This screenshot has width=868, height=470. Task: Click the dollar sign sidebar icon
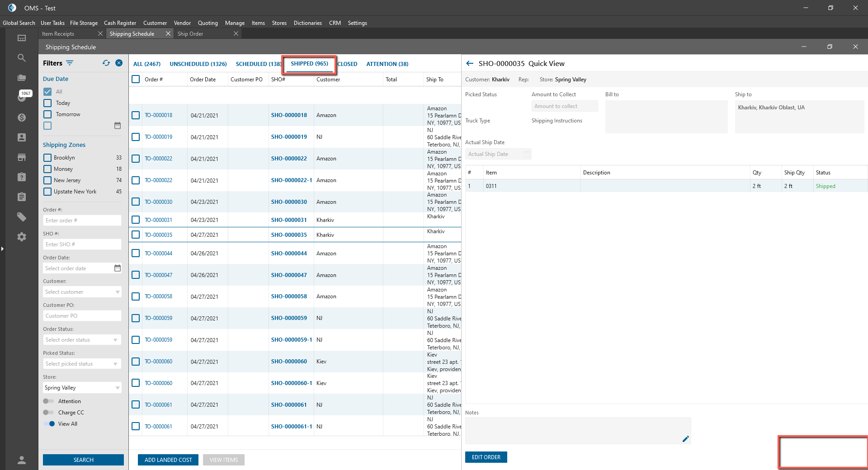click(21, 117)
